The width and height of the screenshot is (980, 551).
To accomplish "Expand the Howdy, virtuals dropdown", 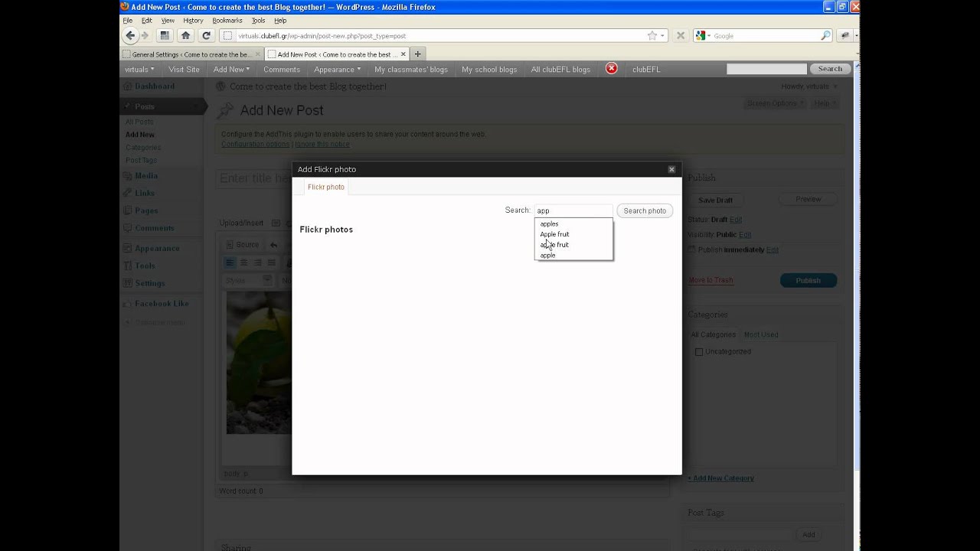I will [x=808, y=86].
